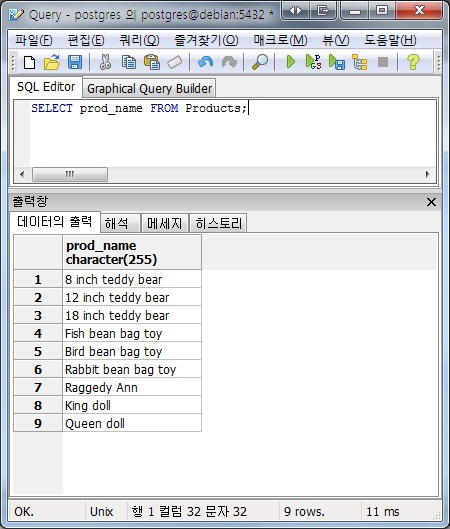The image size is (450, 529).
Task: Cut selection with the scissors icon
Action: [105, 62]
